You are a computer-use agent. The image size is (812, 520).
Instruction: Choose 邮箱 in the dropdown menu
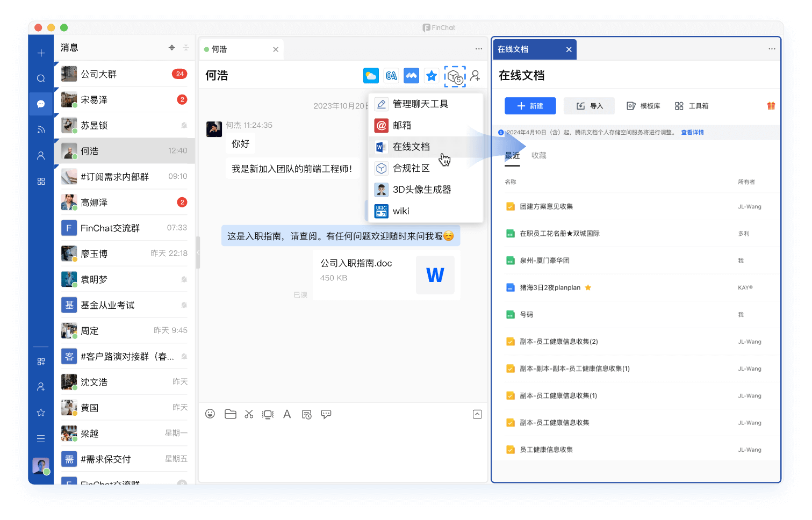[x=401, y=125]
